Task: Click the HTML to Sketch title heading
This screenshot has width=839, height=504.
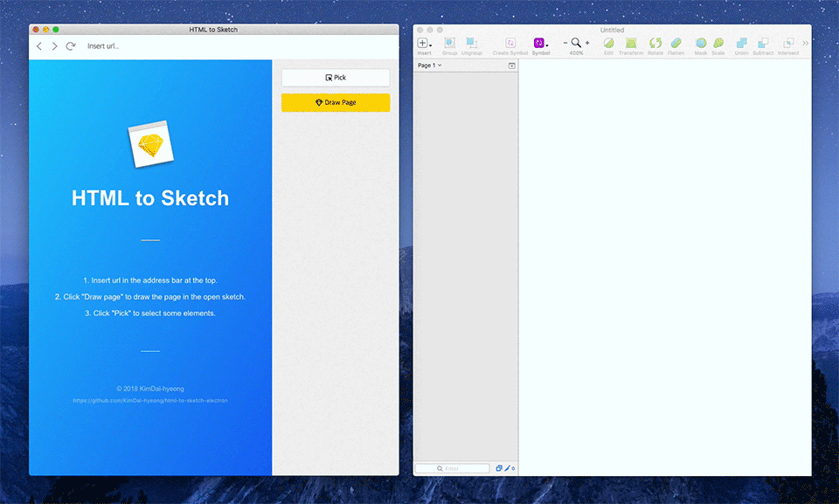Action: click(150, 198)
